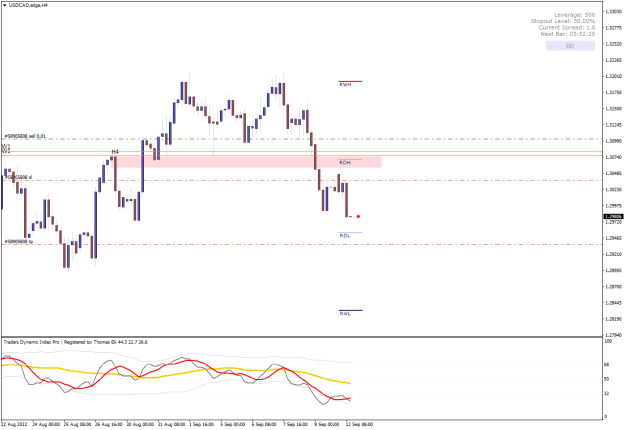Click the 68 level on indicator scale
625x430 pixels.
tap(607, 365)
